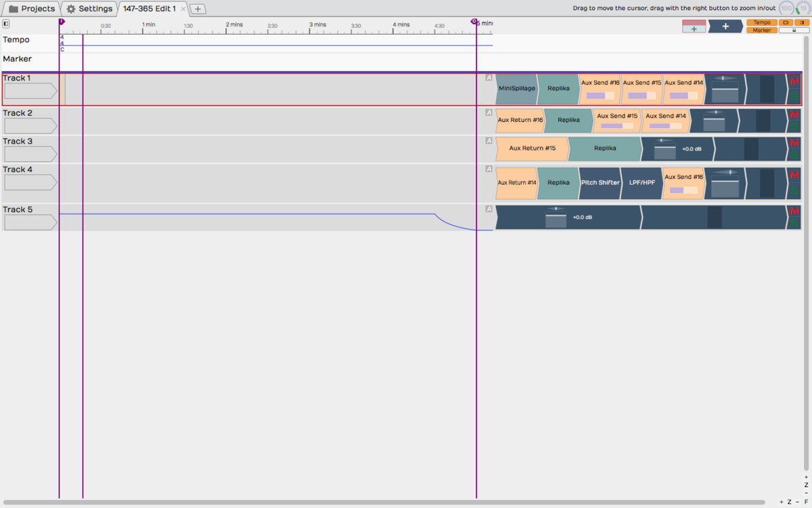
Task: Open the LPF/HPF filter plugin on Track 4
Action: point(641,183)
